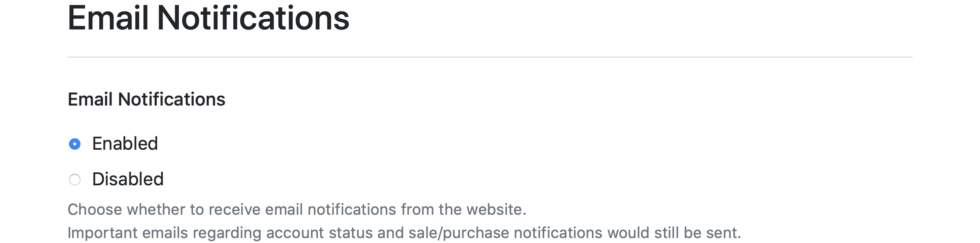Click the "Disabled" option label text
Screen dimensions: 980x243
(128, 180)
